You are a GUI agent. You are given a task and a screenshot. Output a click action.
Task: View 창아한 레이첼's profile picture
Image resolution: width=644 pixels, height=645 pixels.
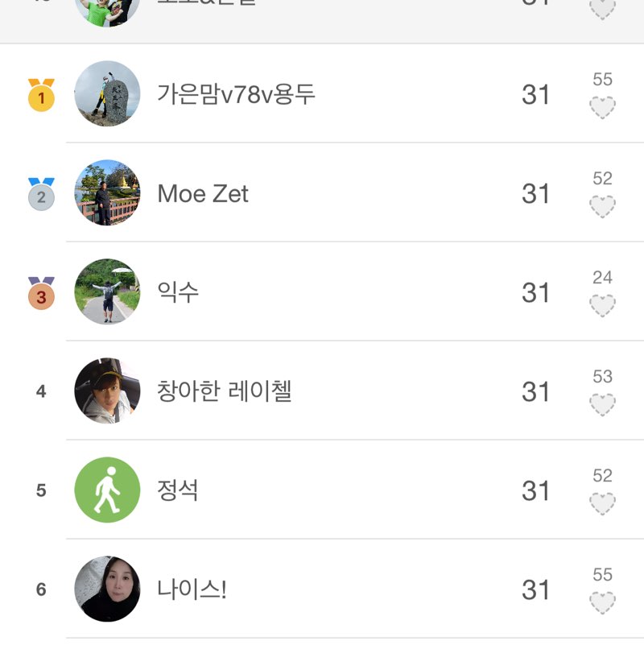107,391
